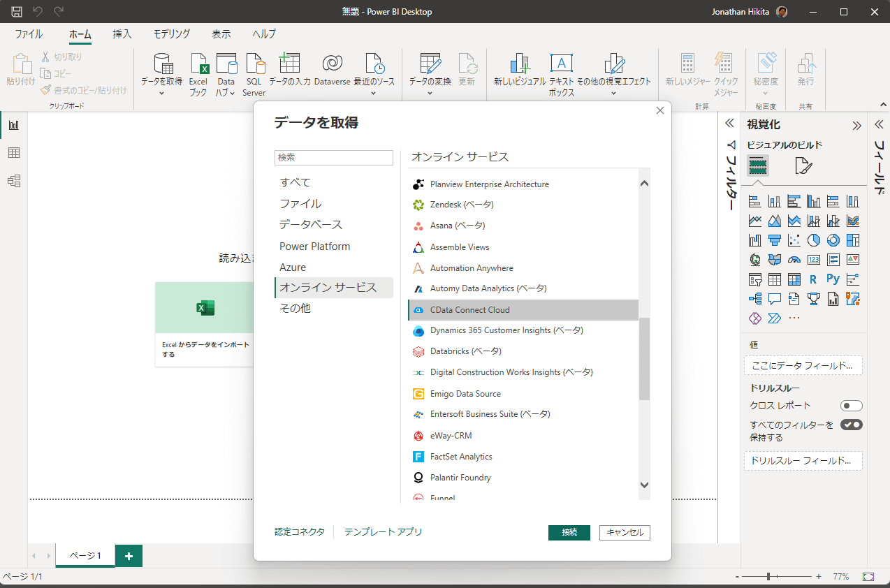Screen dimensions: 890x588
Task: Switch to the data table view in left sidebar
Action: 13,153
